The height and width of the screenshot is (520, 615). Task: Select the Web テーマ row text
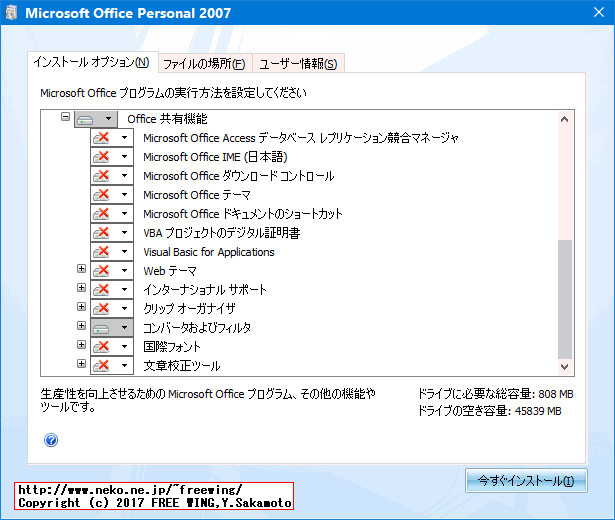(170, 271)
